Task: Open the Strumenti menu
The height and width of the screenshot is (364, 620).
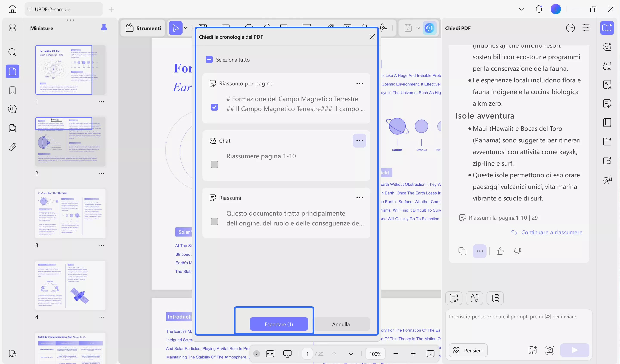Action: coord(143,28)
